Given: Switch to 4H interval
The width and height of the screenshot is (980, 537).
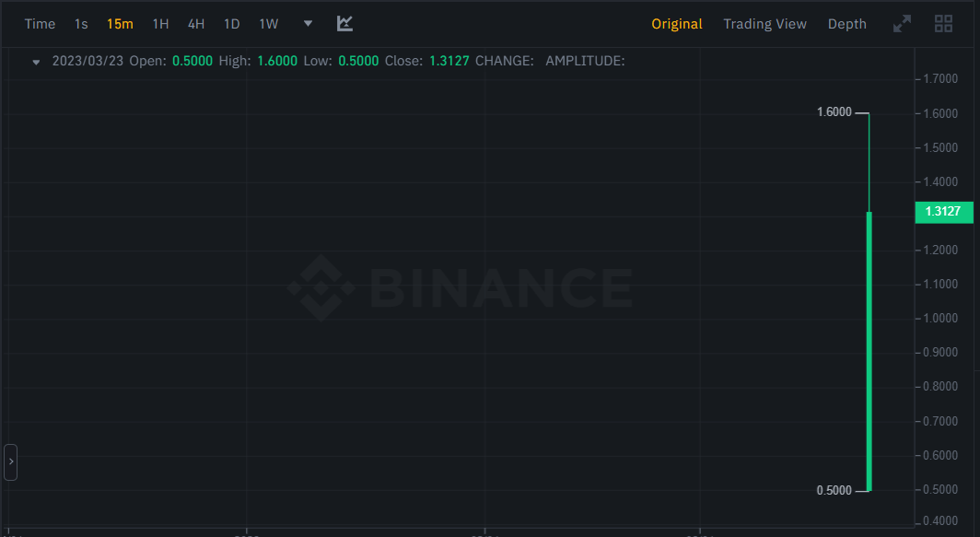Looking at the screenshot, I should [x=196, y=24].
